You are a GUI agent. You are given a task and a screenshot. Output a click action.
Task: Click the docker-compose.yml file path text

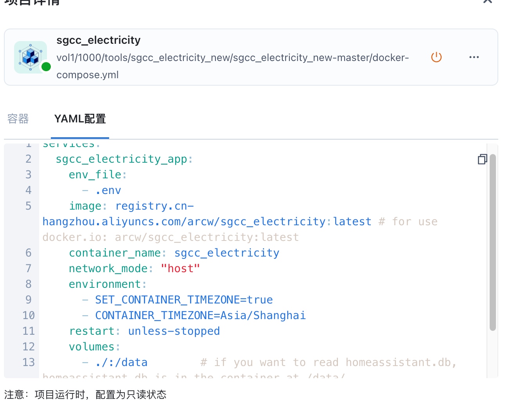(x=232, y=66)
